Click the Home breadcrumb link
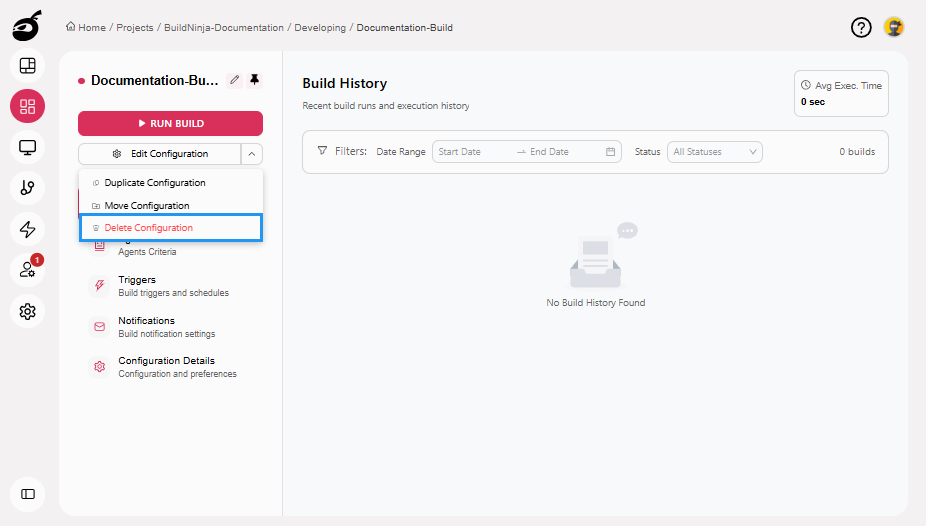 click(x=86, y=27)
